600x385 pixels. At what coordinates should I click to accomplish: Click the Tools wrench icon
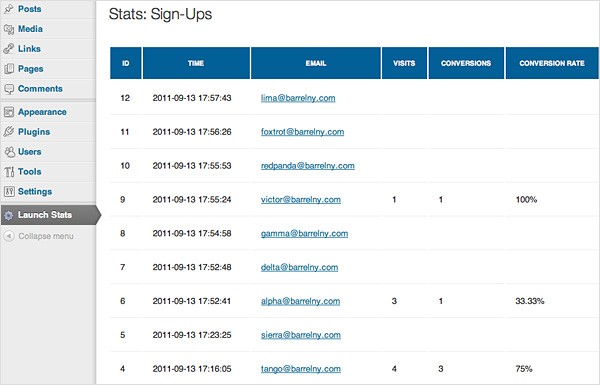[9, 172]
